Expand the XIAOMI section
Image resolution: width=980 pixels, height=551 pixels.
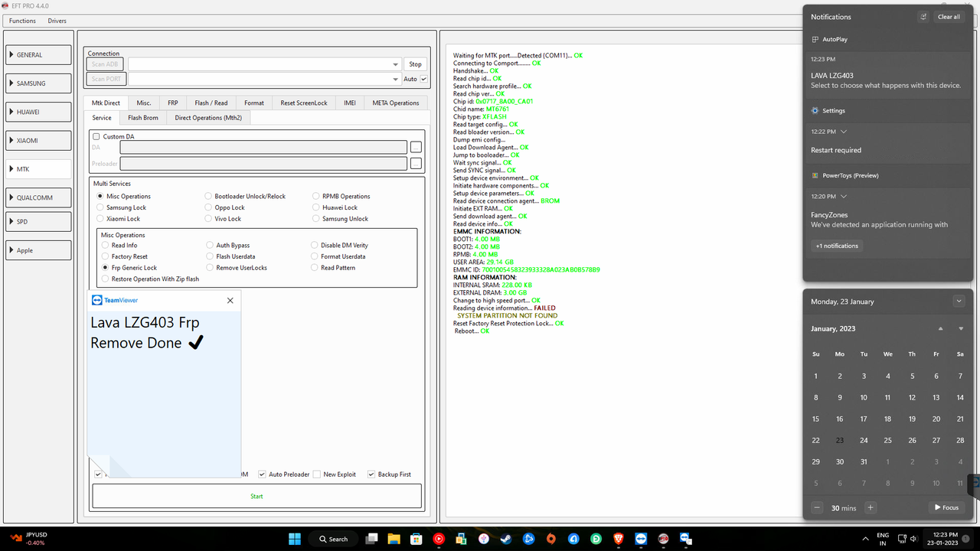coord(38,141)
